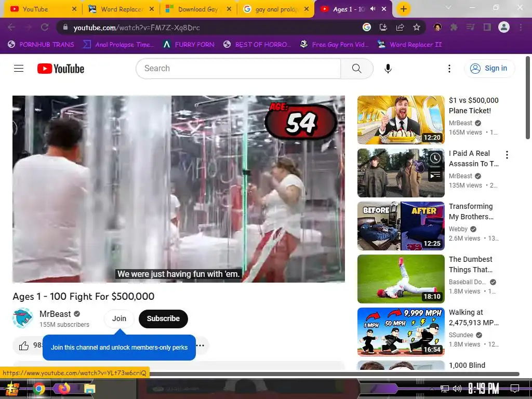Subscribe to MrBeast with the Subscribe button
The height and width of the screenshot is (399, 532).
[x=163, y=318]
